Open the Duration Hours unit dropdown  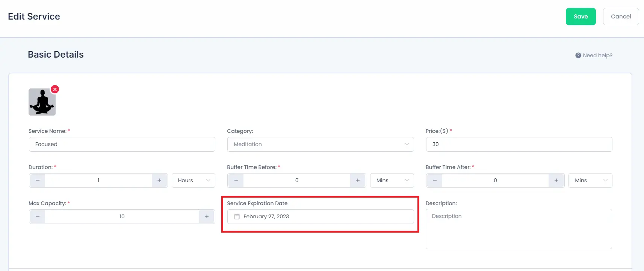click(194, 180)
